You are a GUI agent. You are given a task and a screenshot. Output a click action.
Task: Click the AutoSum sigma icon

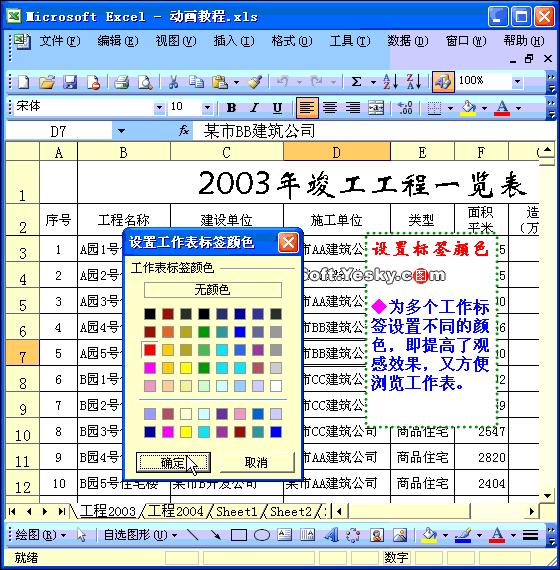click(356, 82)
